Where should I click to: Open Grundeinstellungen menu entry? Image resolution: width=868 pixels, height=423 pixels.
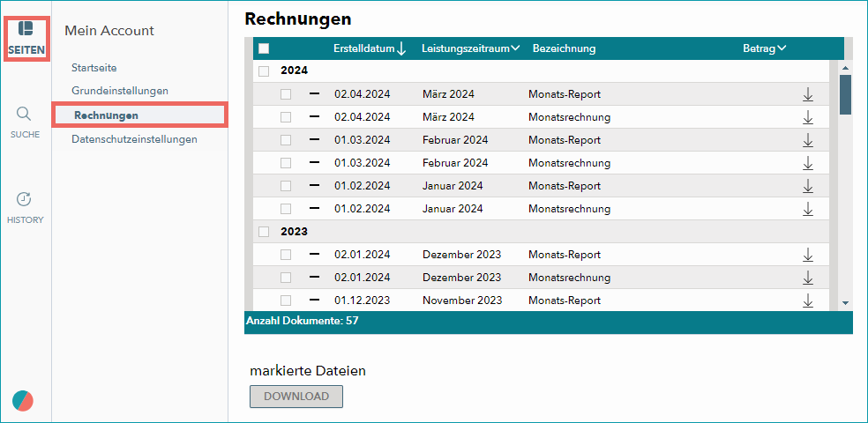(x=120, y=91)
